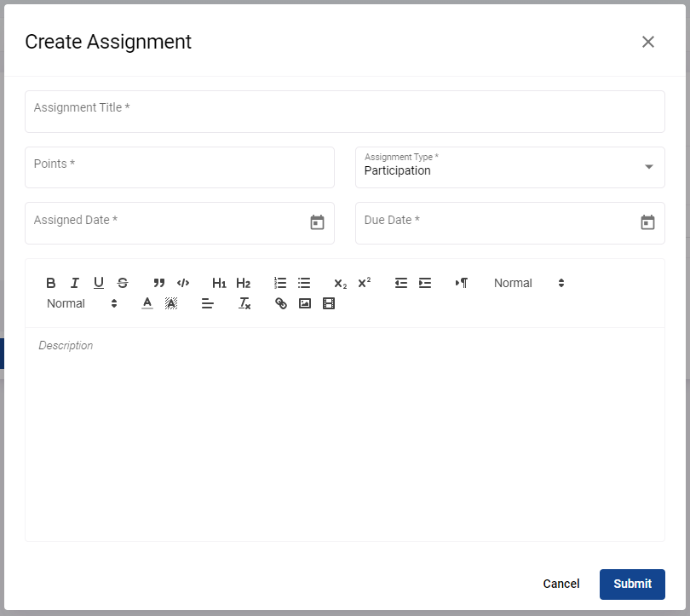Open calendar picker for Due Date
Viewport: 690px width, 616px height.
(x=647, y=222)
